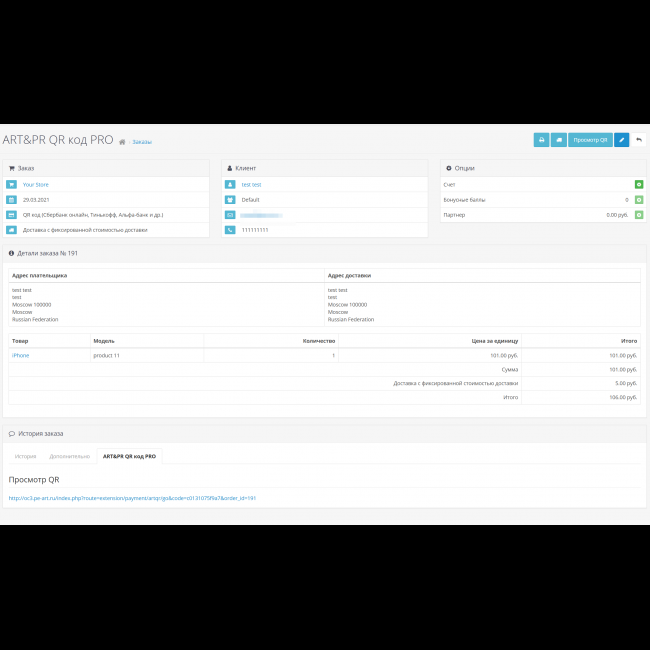Viewport: 650px width, 650px height.
Task: Switch to the Дополнительно tab
Action: click(70, 456)
